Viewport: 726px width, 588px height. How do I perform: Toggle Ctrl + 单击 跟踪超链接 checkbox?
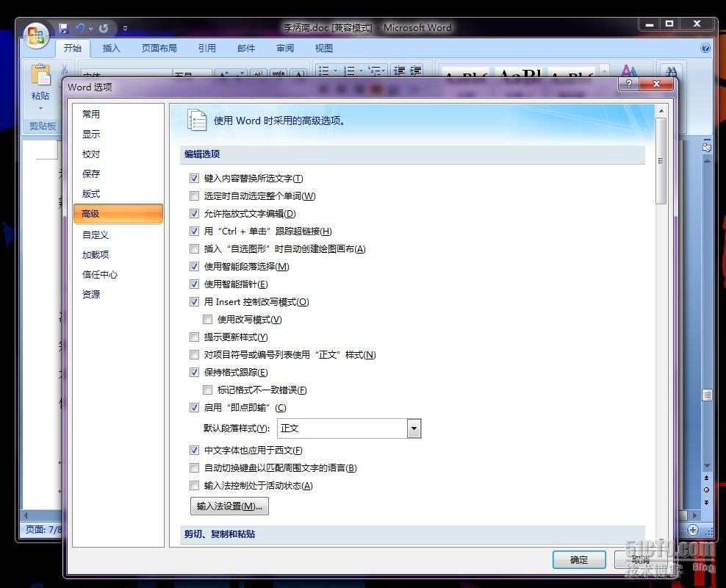click(195, 231)
